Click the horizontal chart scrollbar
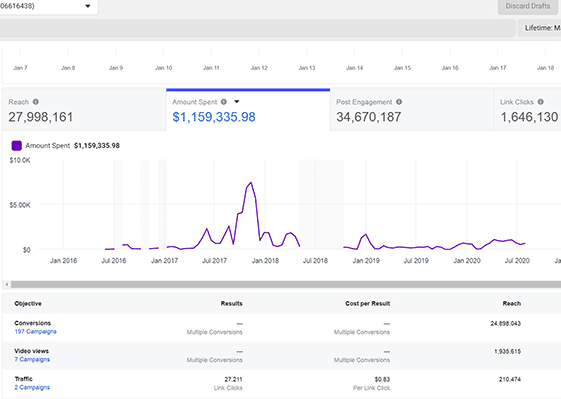Image resolution: width=561 pixels, height=399 pixels. [286, 284]
